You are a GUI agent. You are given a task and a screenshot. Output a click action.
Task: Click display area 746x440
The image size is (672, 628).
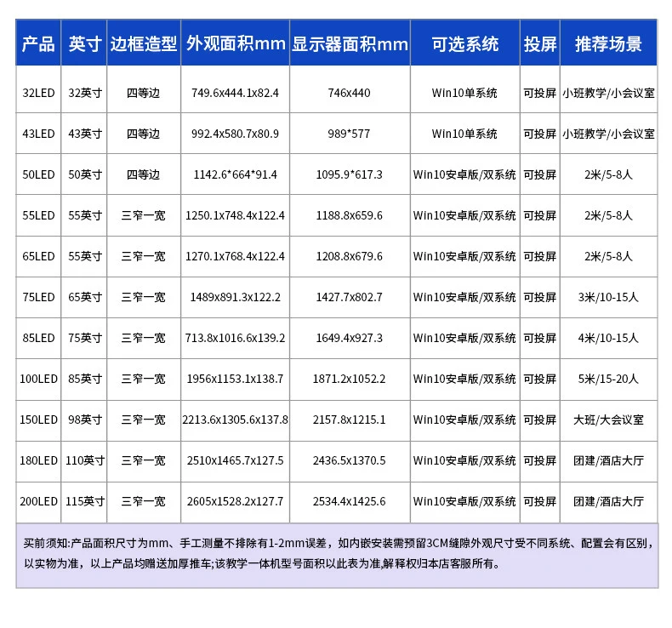(x=350, y=93)
